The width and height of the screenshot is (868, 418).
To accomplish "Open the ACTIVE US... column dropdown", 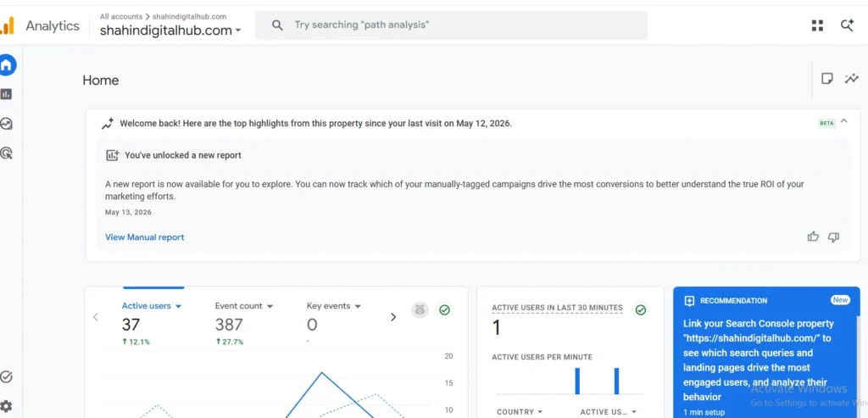I will (608, 412).
